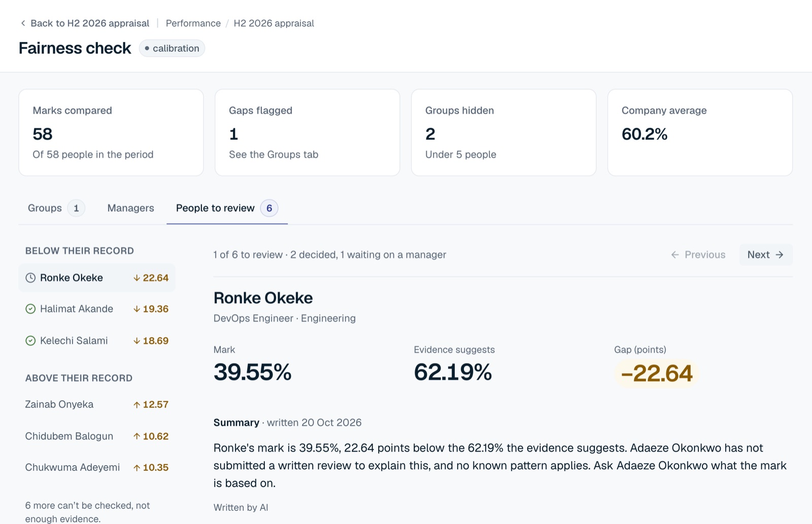
Task: Click the check-circle icon beside Kelechi Salami
Action: tap(30, 341)
